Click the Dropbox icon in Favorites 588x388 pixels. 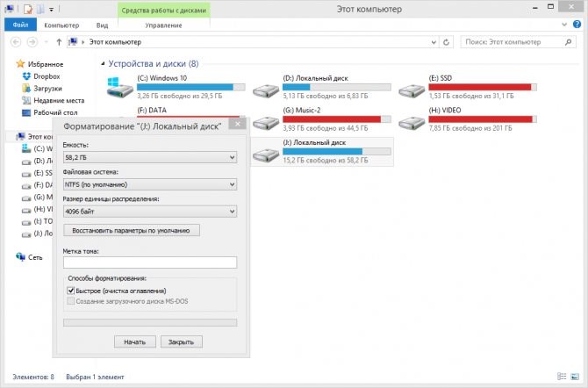(26, 76)
